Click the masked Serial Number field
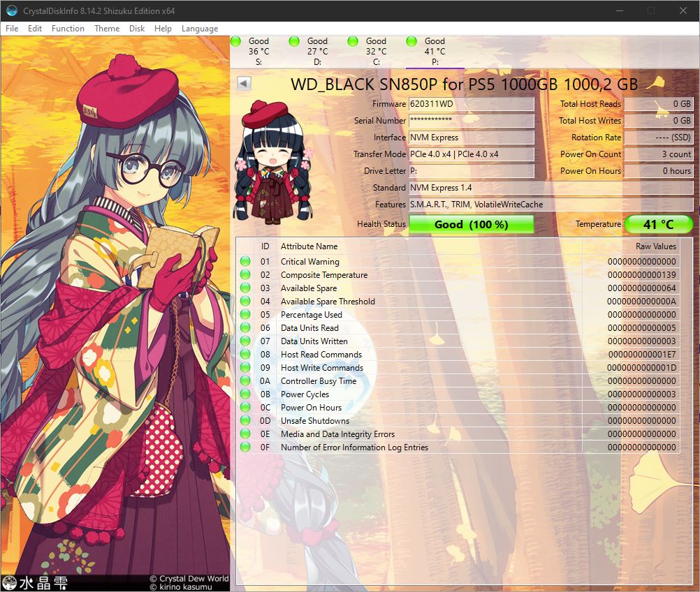Screen dimensions: 700x592 (x=472, y=121)
